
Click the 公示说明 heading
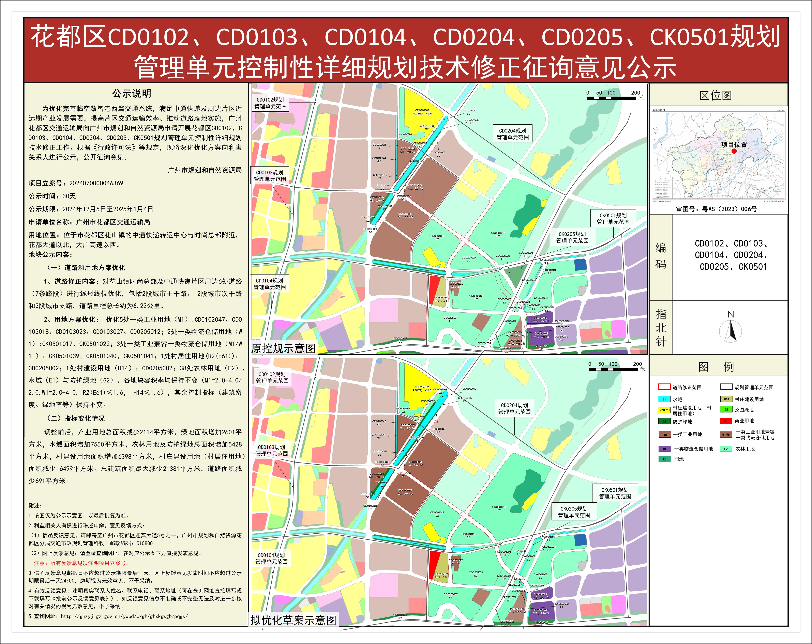point(132,93)
